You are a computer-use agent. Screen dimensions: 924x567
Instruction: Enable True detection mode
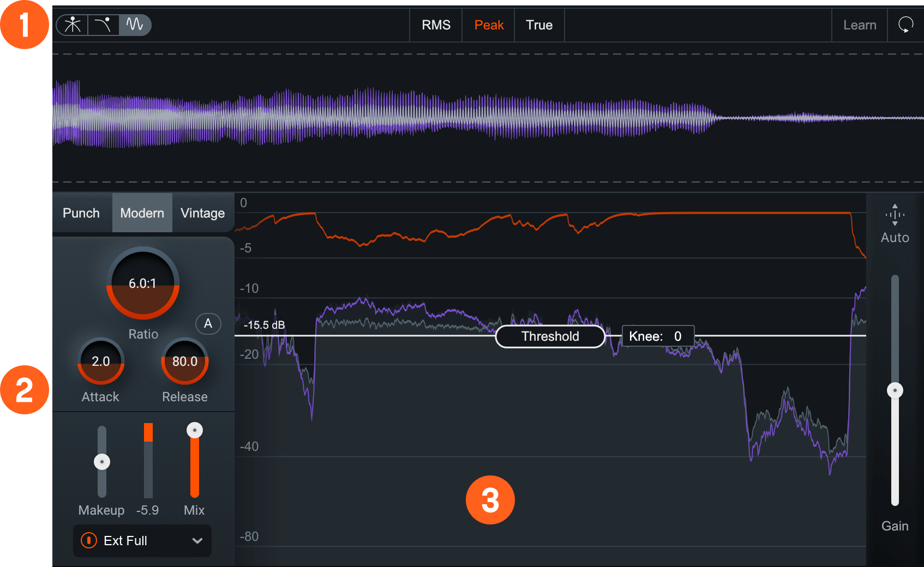(539, 25)
